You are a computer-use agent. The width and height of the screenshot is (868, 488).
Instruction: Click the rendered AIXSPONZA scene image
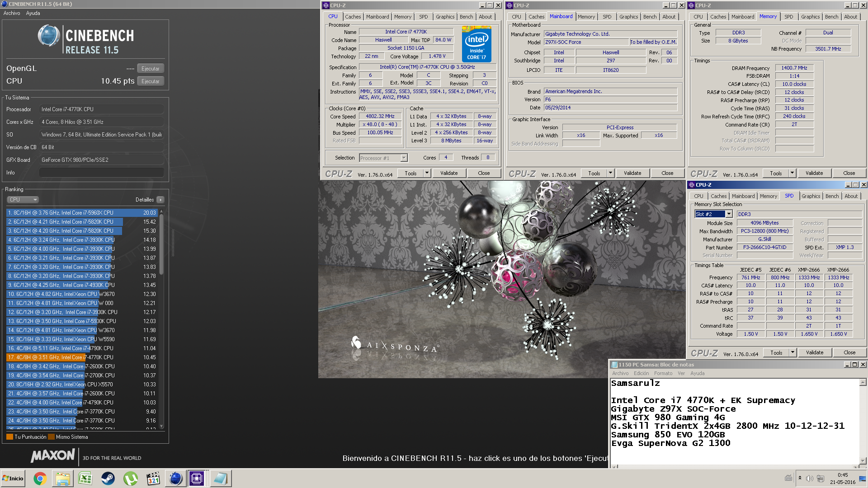coord(501,279)
